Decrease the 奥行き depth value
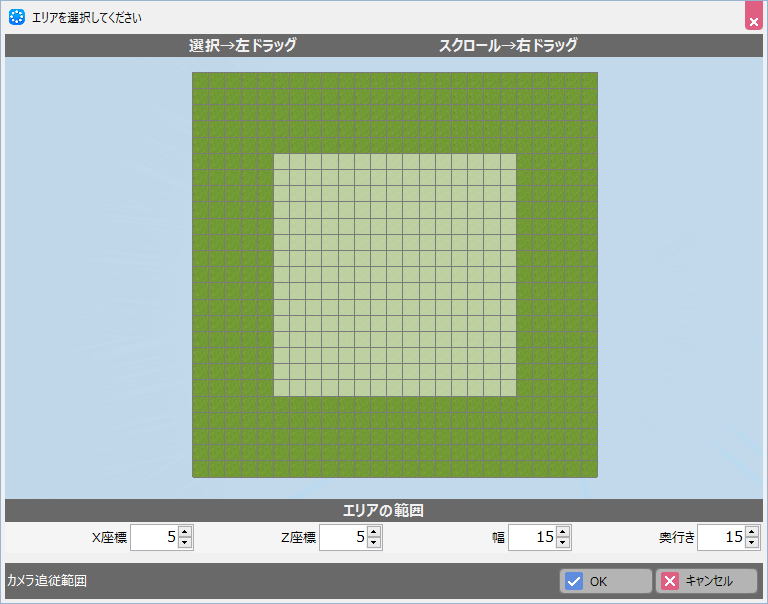This screenshot has width=768, height=604. click(x=752, y=543)
